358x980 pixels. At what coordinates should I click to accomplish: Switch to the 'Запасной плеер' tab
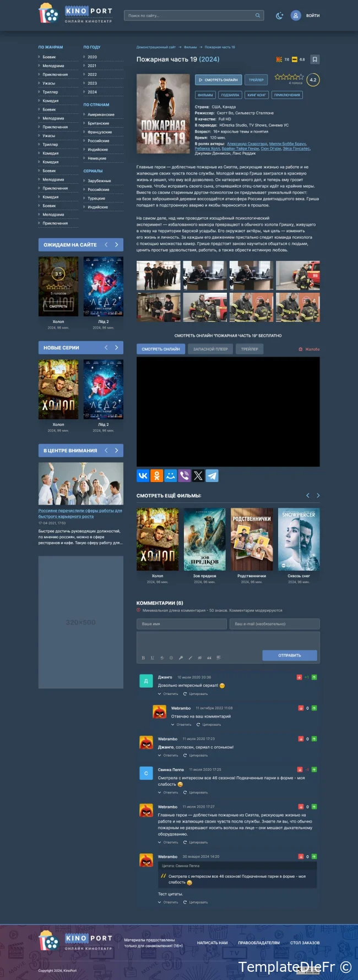coord(210,349)
